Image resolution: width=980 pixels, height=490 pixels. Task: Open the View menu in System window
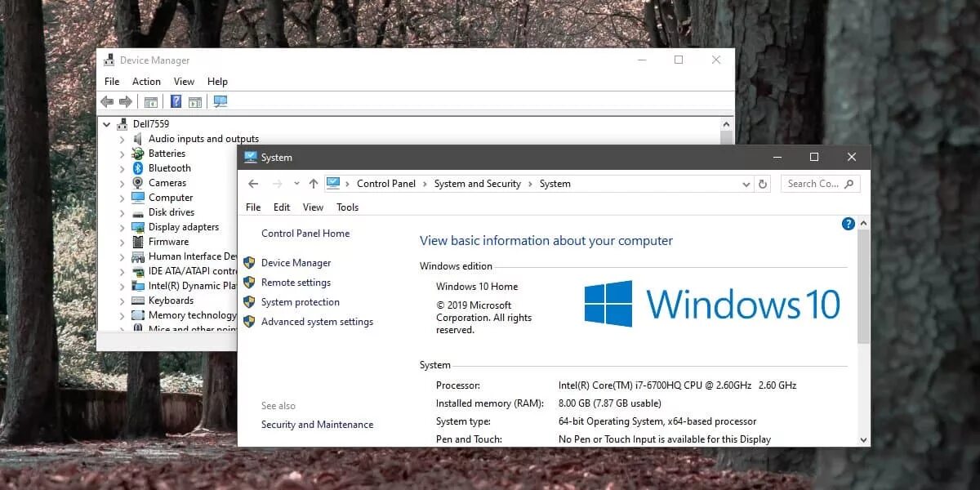coord(313,207)
